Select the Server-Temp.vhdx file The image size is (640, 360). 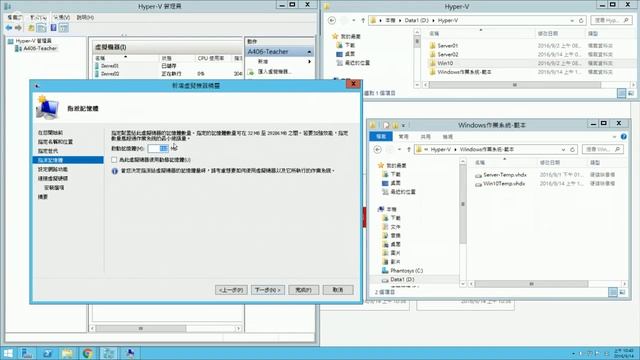click(x=501, y=175)
